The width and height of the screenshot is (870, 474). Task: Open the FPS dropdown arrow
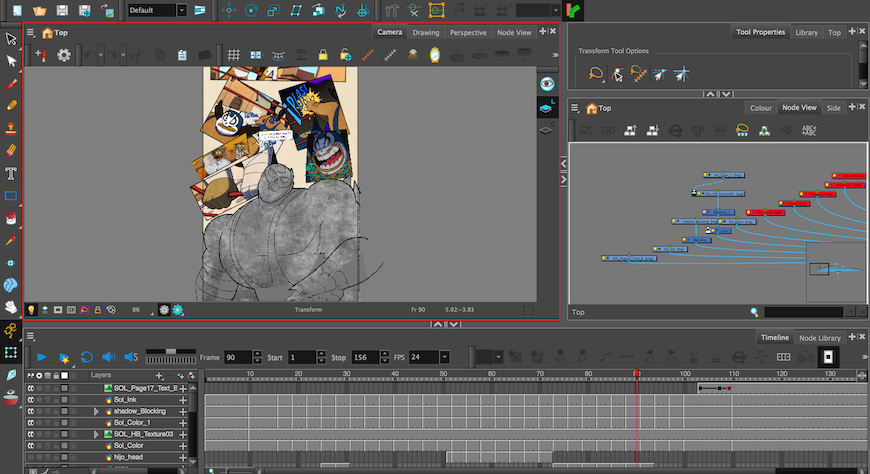coord(444,357)
